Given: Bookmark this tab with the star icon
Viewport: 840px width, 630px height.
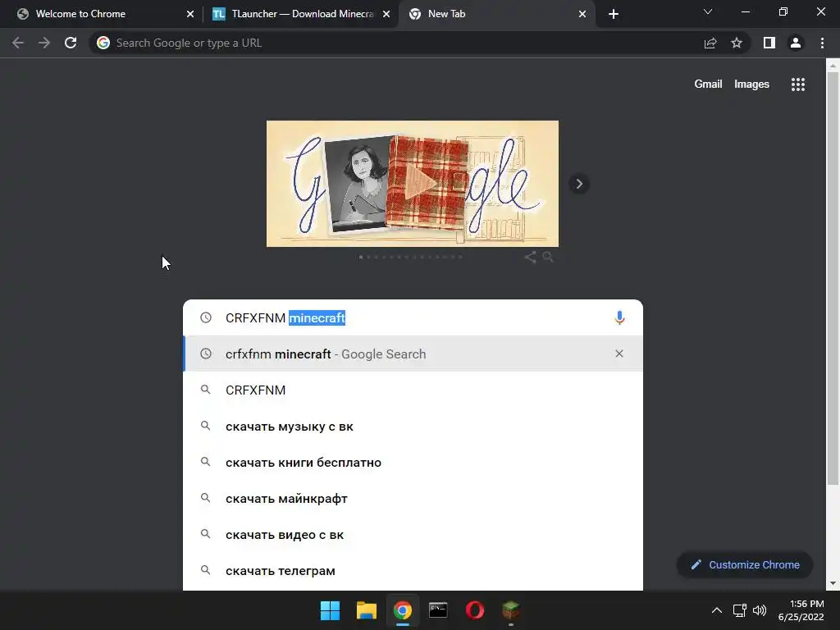Looking at the screenshot, I should [737, 43].
